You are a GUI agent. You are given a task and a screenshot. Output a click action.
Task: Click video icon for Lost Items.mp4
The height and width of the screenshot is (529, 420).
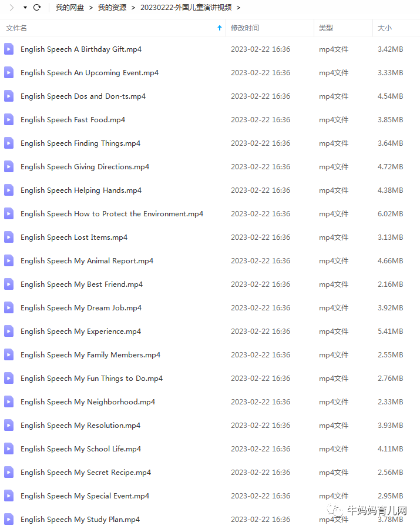tap(9, 237)
